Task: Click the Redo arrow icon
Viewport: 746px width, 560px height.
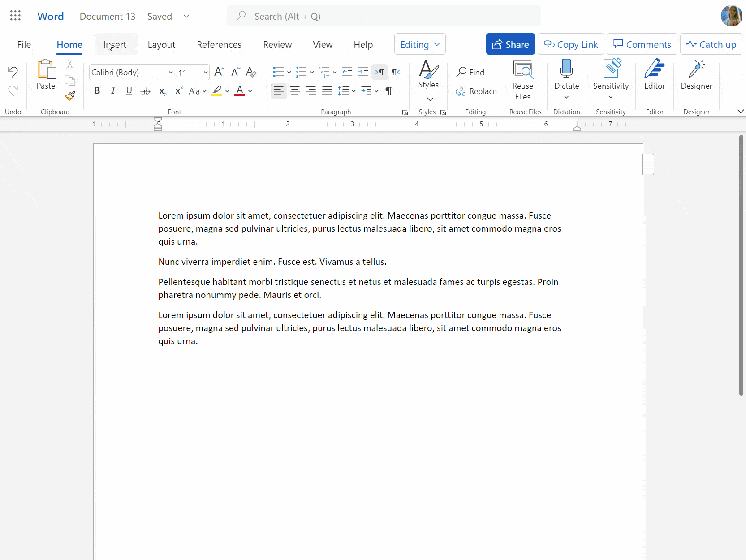Action: point(13,90)
